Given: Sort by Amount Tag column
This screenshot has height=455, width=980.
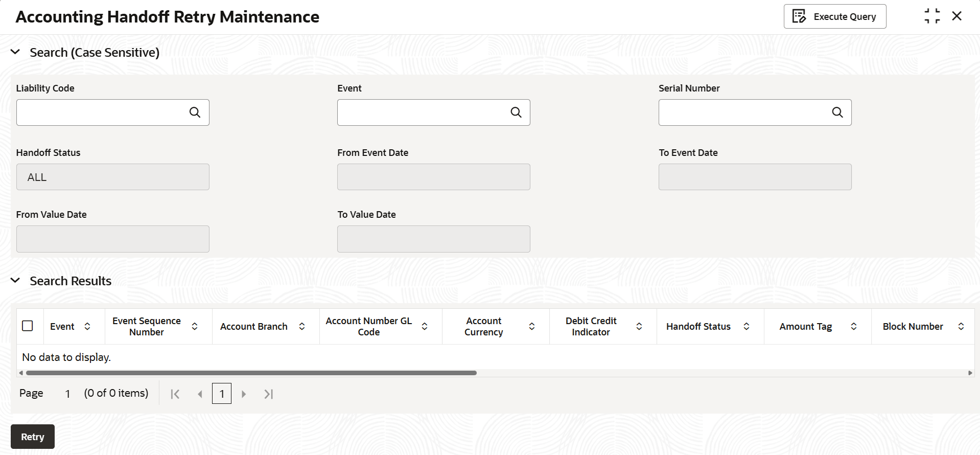Looking at the screenshot, I should pyautogui.click(x=854, y=326).
